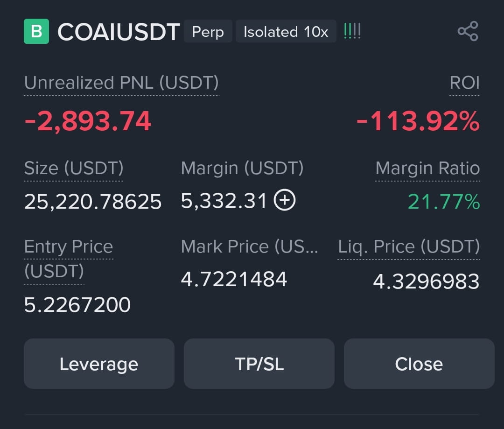504x429 pixels.
Task: Click the Margin Ratio label
Action: [427, 169]
